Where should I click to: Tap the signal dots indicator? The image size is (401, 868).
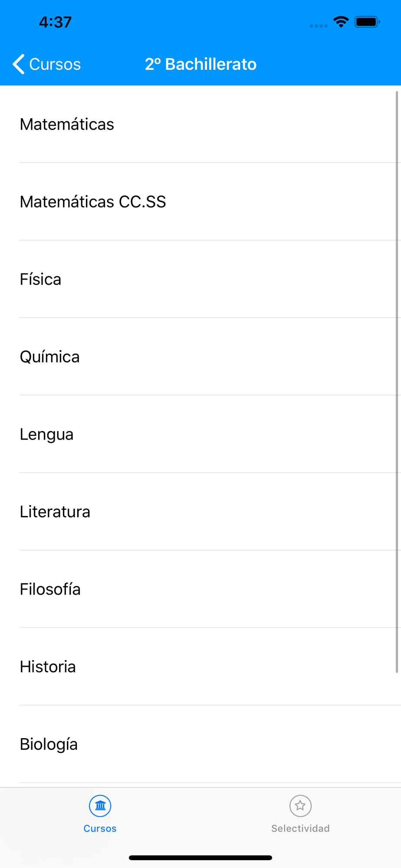tap(319, 26)
